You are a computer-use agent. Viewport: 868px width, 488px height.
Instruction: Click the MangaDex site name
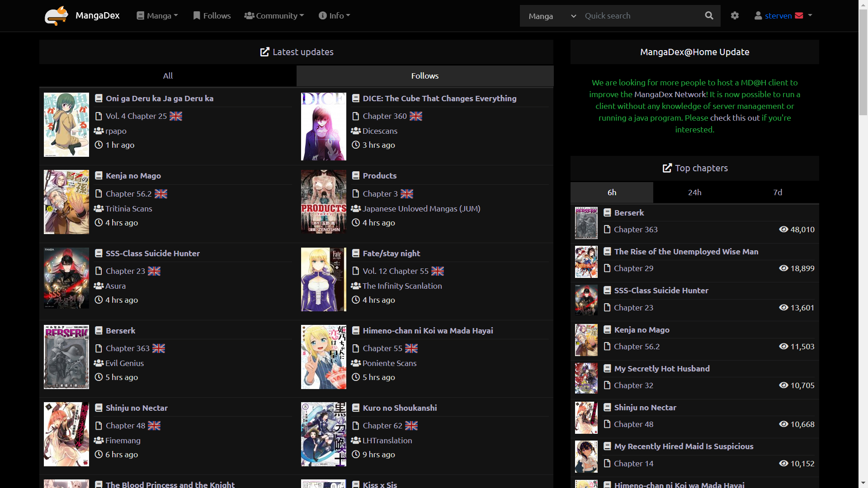[x=98, y=16]
